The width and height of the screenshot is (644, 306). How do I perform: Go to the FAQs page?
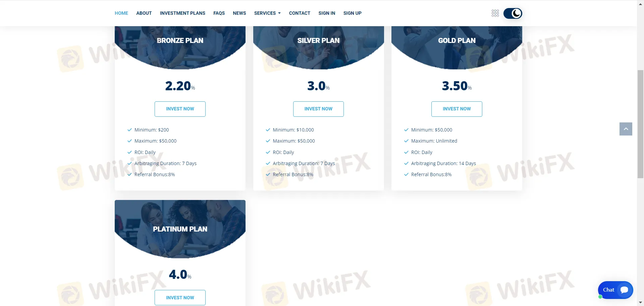click(x=219, y=13)
